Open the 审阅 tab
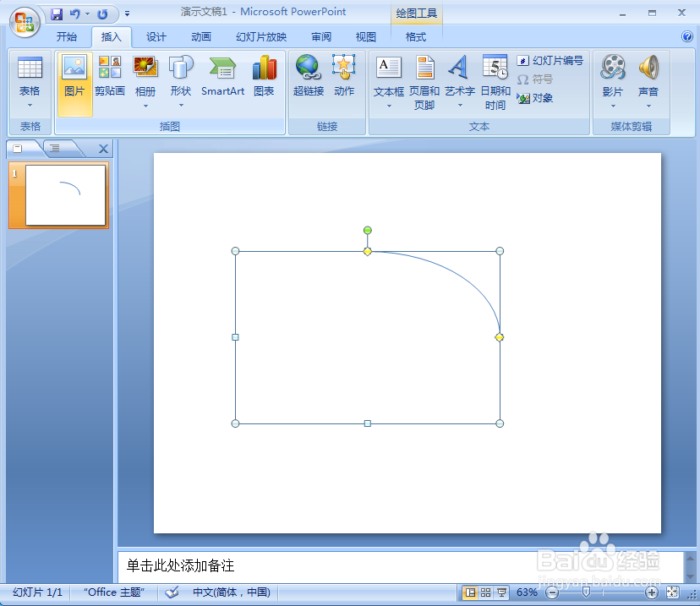The height and width of the screenshot is (606, 700). [x=321, y=37]
